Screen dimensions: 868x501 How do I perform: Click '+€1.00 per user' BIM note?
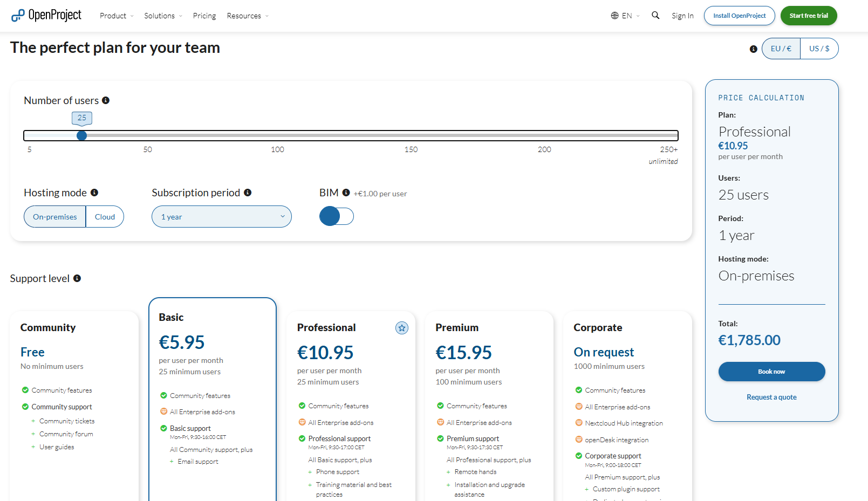380,194
